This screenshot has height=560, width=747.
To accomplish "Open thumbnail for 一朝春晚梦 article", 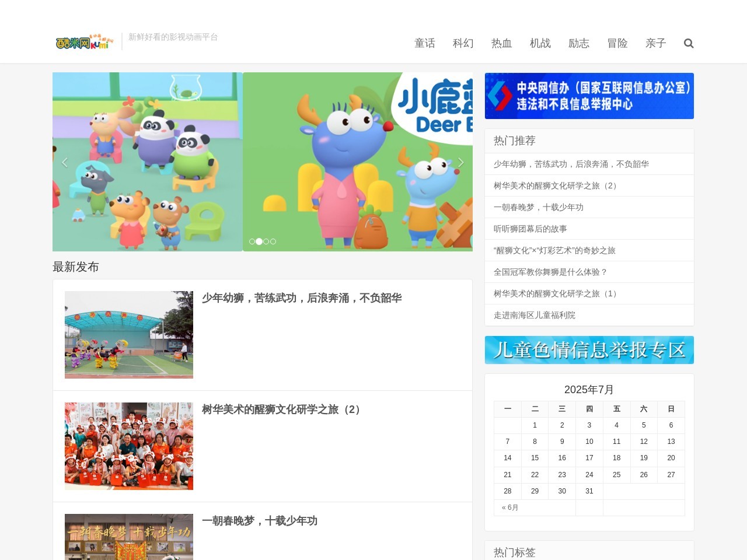I will 129,537.
